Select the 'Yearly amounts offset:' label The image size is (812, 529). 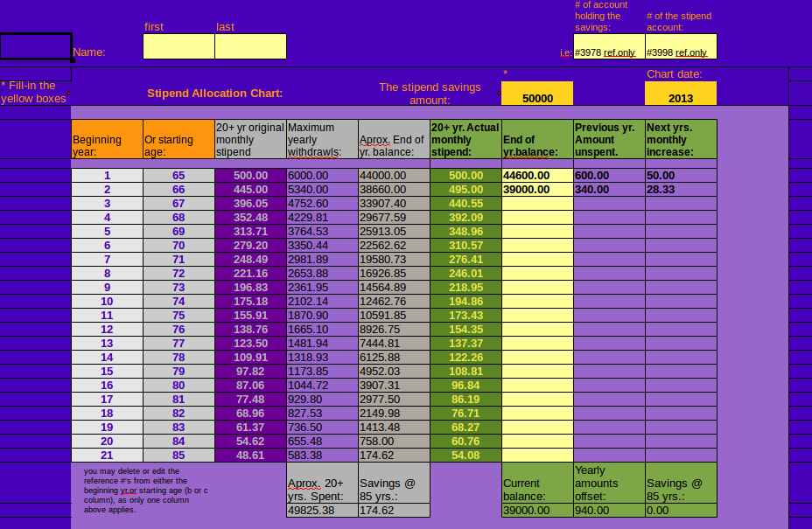pos(609,483)
